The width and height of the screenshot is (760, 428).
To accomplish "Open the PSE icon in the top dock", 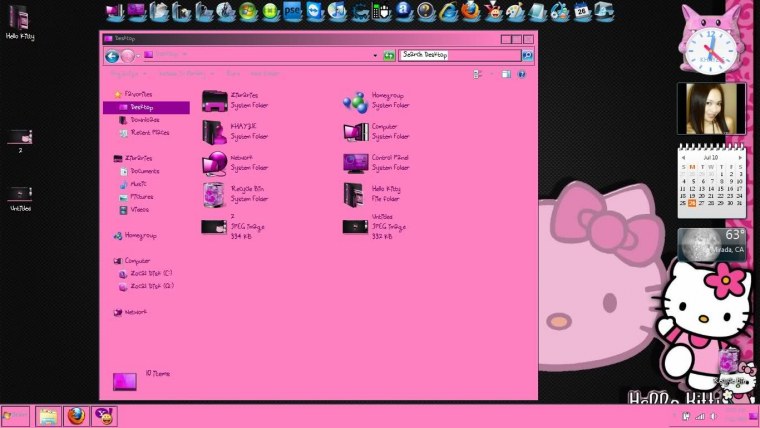I will pyautogui.click(x=293, y=12).
